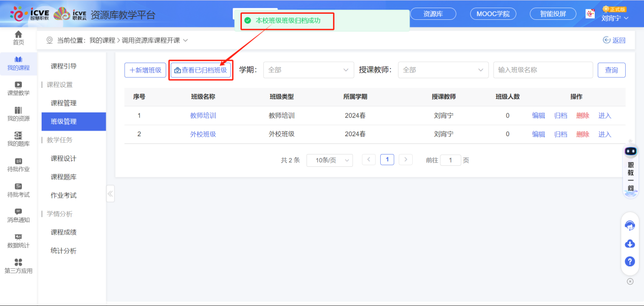Open 待批考试 pending exams icon
The image size is (644, 306).
(18, 189)
